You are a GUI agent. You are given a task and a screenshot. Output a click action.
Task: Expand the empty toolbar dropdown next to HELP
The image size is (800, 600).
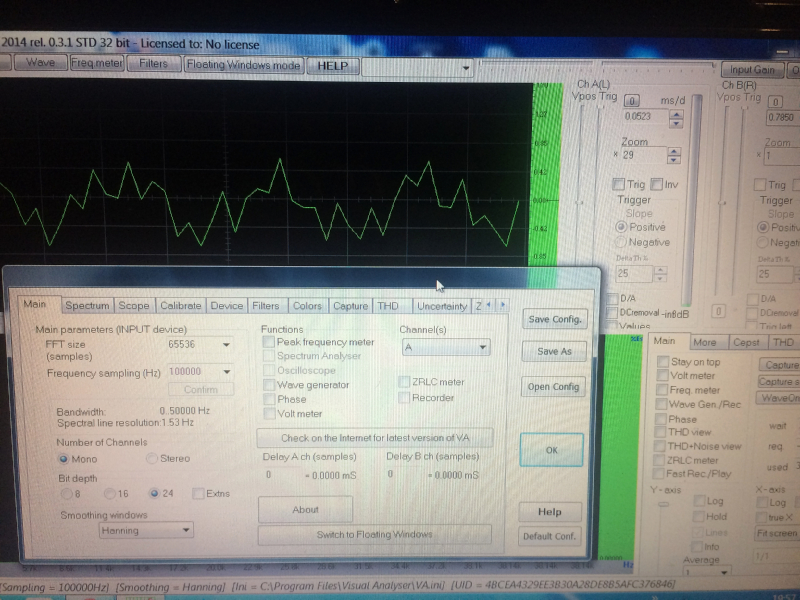point(465,67)
